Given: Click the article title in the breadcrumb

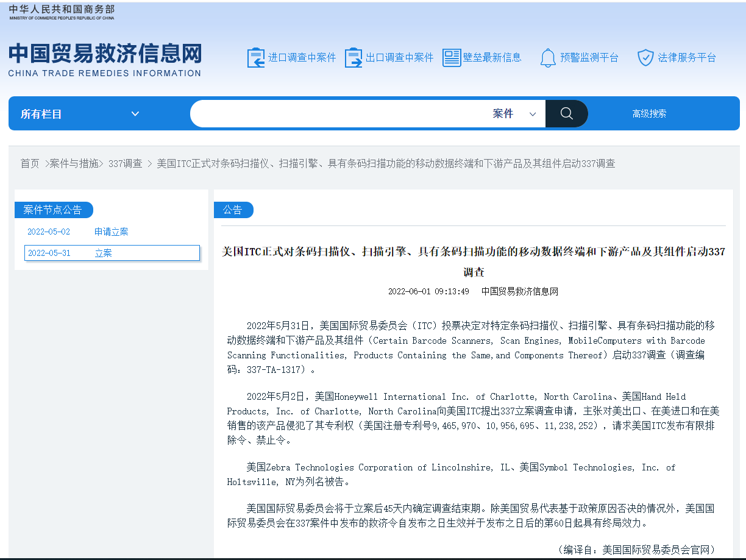Looking at the screenshot, I should coord(386,163).
